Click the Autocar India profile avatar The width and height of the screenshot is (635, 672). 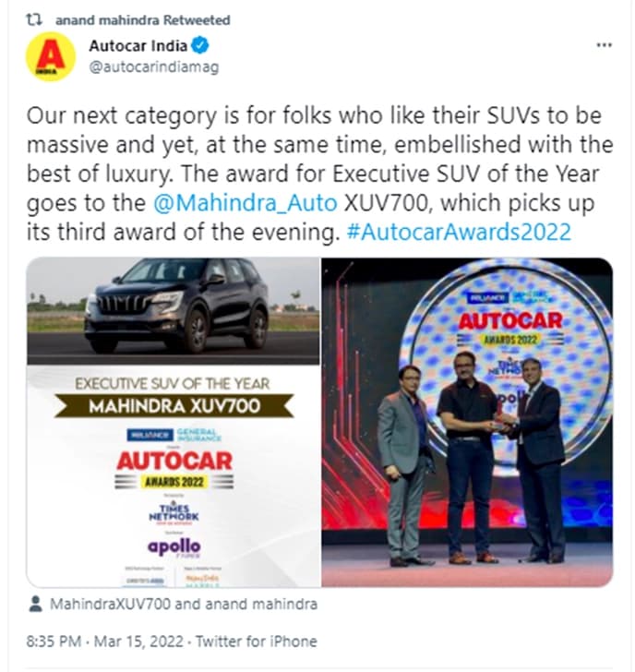point(51,56)
